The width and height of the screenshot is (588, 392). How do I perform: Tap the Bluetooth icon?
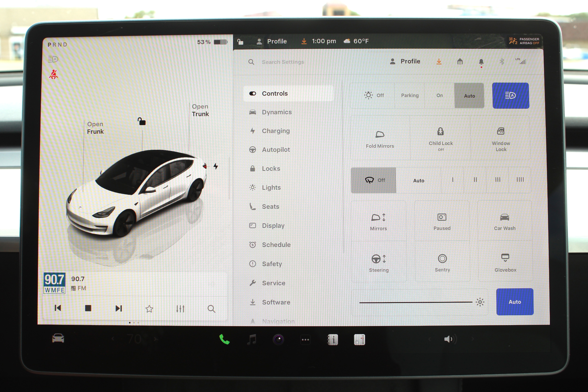coord(501,62)
